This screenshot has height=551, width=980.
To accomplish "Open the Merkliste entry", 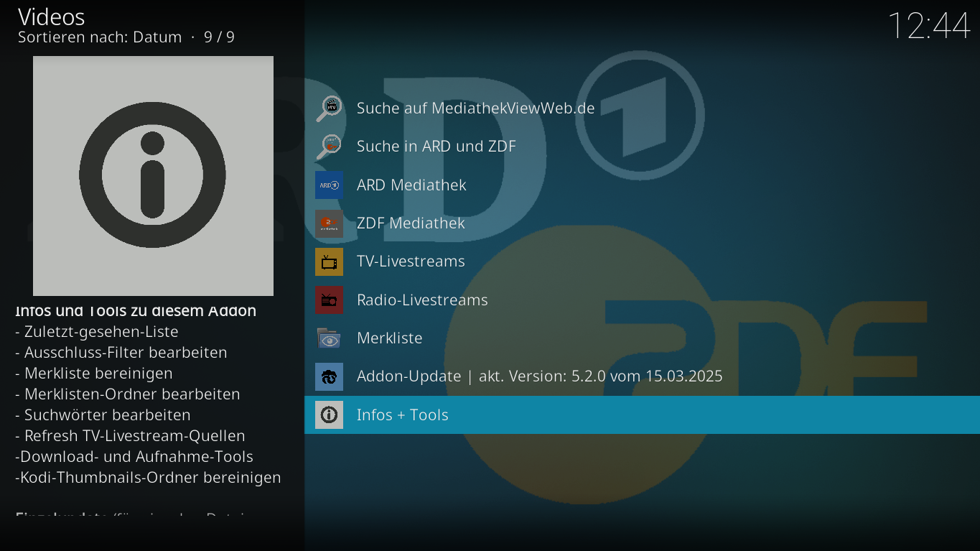I will [642, 338].
